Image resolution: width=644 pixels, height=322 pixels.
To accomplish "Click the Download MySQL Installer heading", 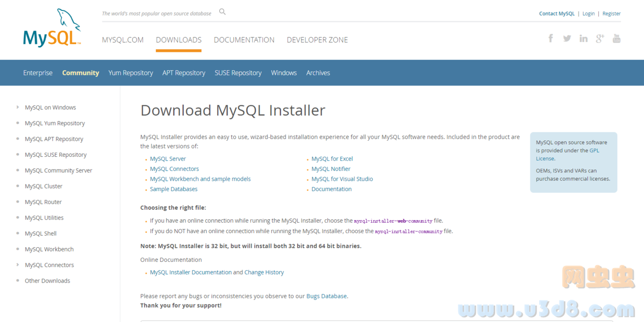I will point(233,110).
